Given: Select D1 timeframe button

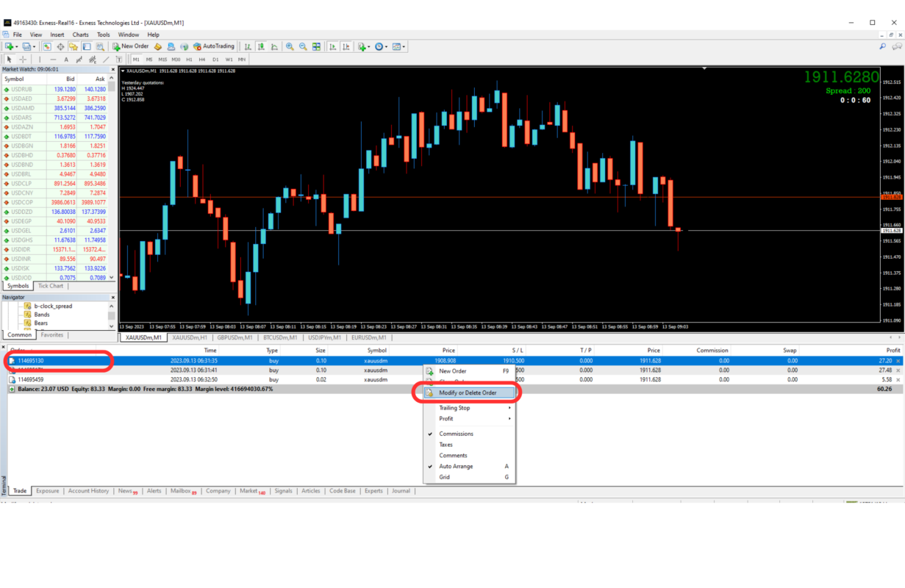Looking at the screenshot, I should [215, 60].
